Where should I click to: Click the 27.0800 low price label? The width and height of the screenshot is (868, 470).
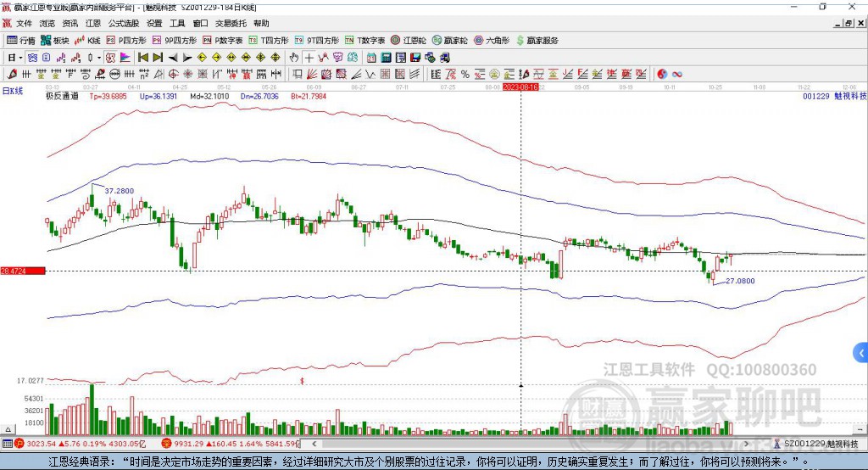coord(740,281)
